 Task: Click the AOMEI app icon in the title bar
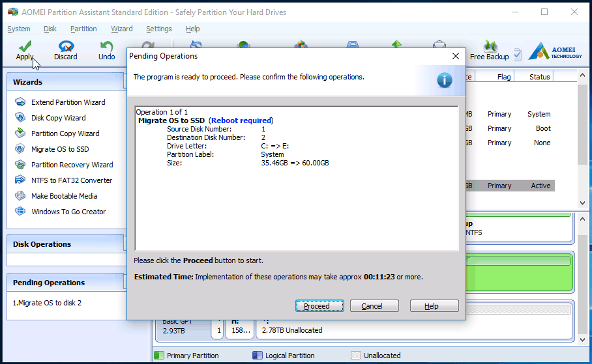pos(12,12)
